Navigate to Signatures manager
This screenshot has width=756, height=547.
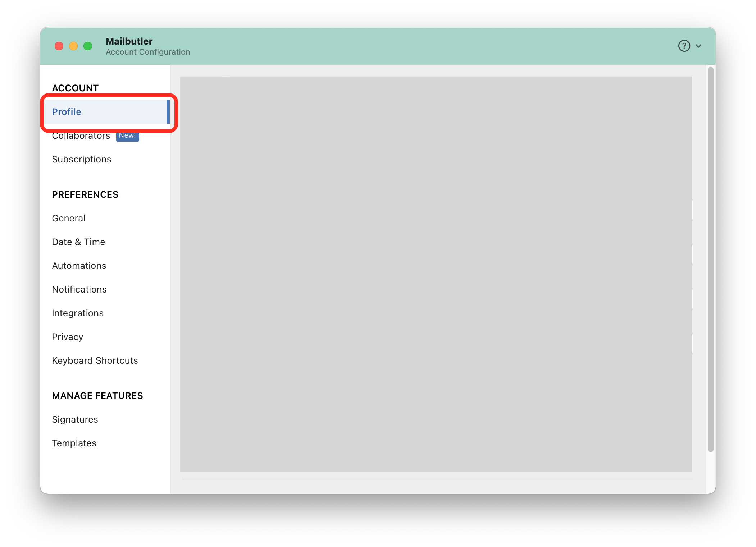[x=75, y=419]
